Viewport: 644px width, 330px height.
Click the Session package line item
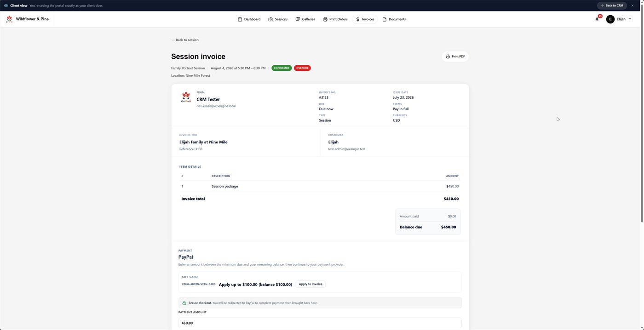point(224,186)
